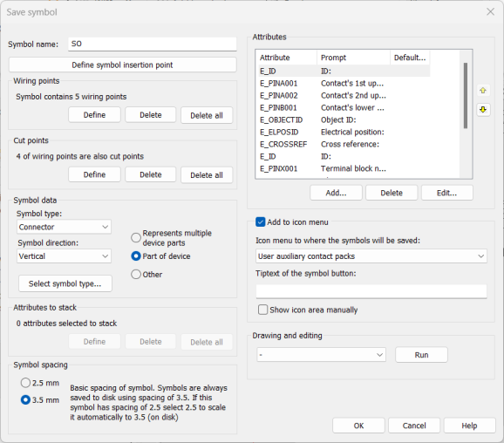This screenshot has width=504, height=443.
Task: Uncheck Add to icon menu checkbox
Action: point(260,221)
